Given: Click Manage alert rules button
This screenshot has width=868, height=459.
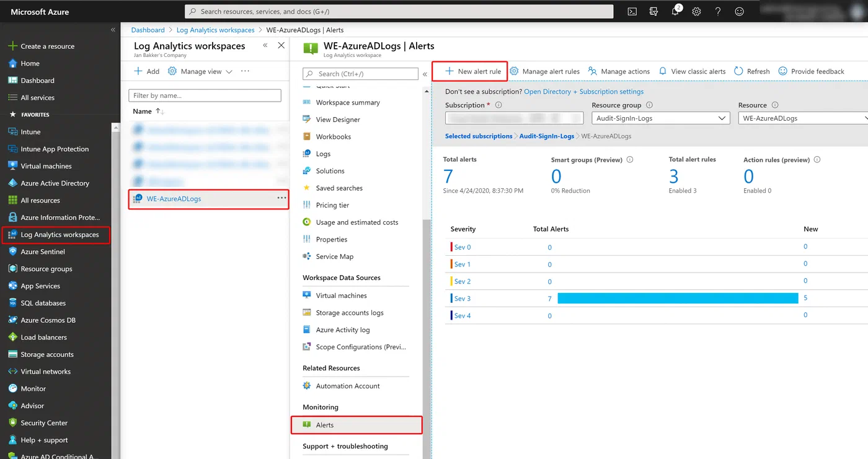Looking at the screenshot, I should [544, 71].
